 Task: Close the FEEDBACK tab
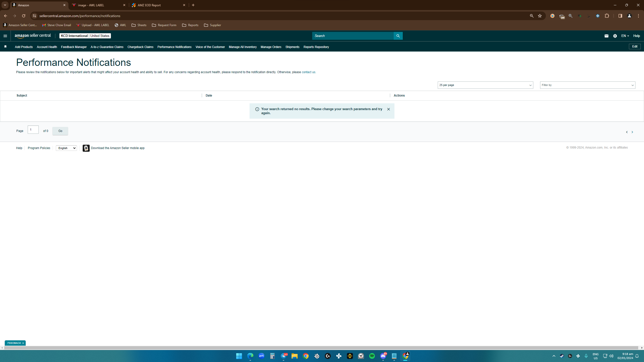(23, 343)
